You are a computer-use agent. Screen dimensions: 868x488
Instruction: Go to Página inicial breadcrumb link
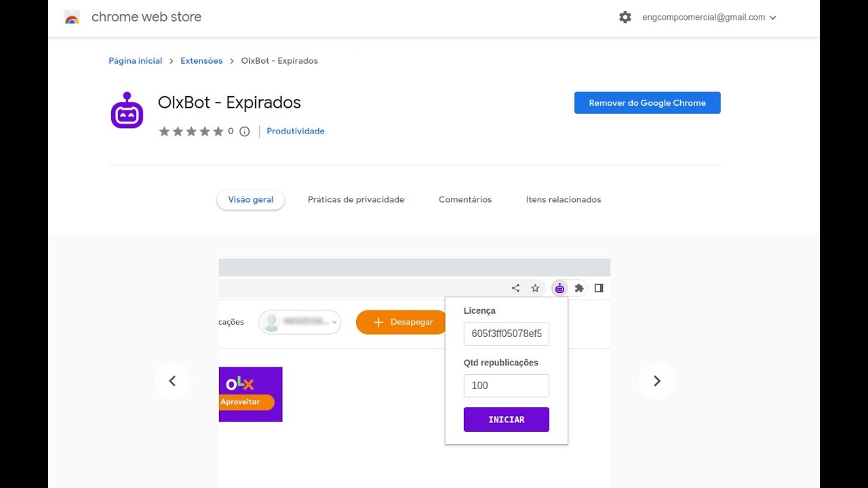point(136,61)
